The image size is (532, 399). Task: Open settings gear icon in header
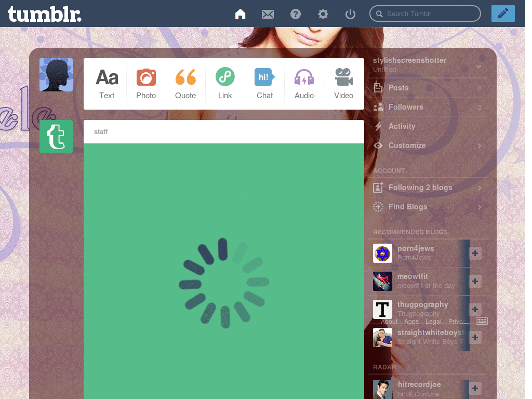323,14
